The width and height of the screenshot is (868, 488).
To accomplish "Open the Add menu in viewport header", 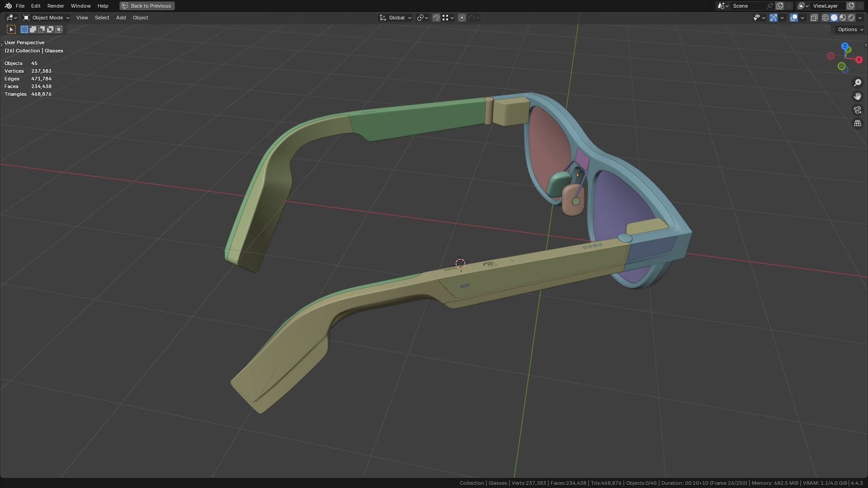I will (121, 18).
